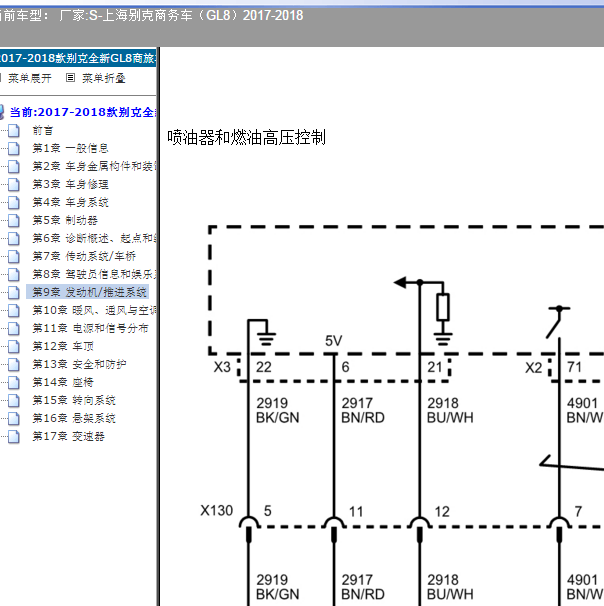604x606 pixels.
Task: Click the X130 connector label
Action: pyautogui.click(x=216, y=511)
